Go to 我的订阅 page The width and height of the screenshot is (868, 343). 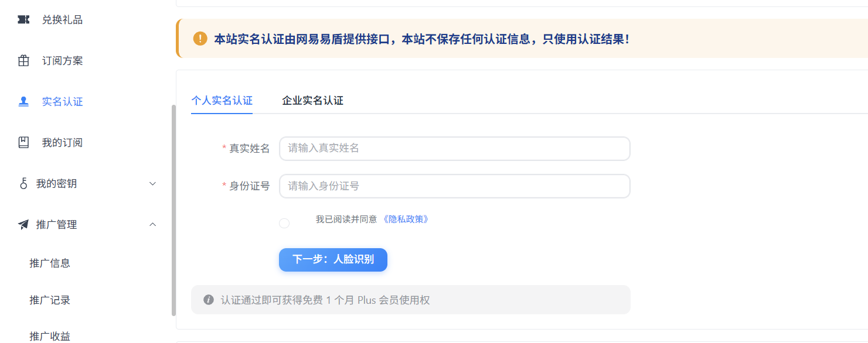click(62, 143)
